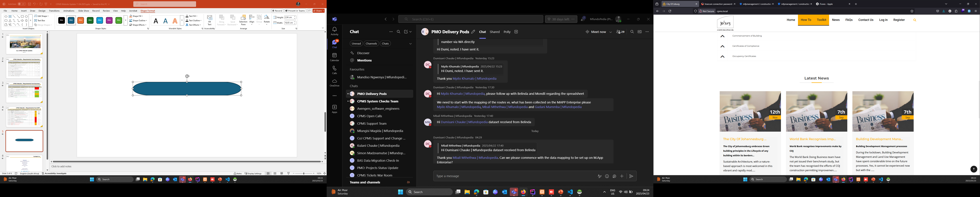Viewport: 980px width, 197px height.
Task: Filter chats by Unread in Teams
Action: (x=356, y=44)
